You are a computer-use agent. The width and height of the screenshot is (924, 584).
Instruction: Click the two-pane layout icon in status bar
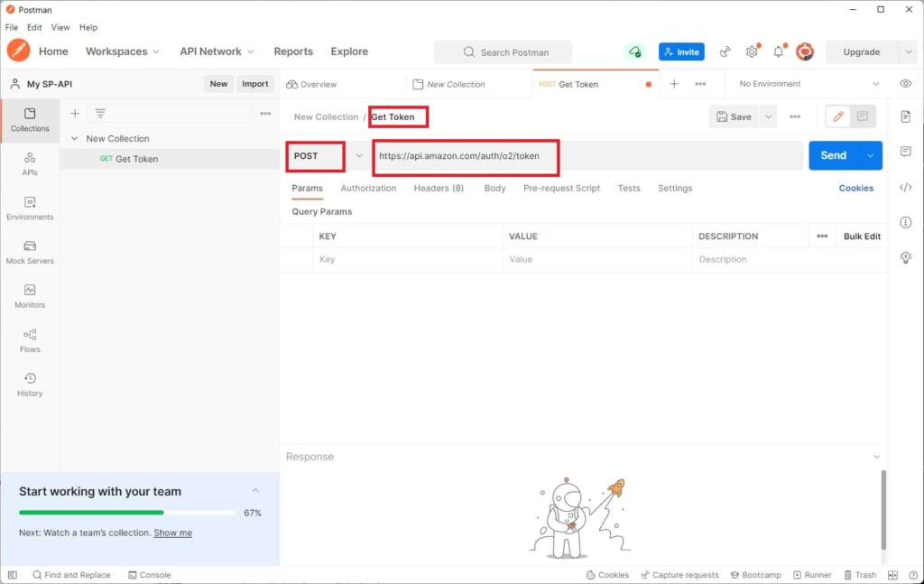892,575
